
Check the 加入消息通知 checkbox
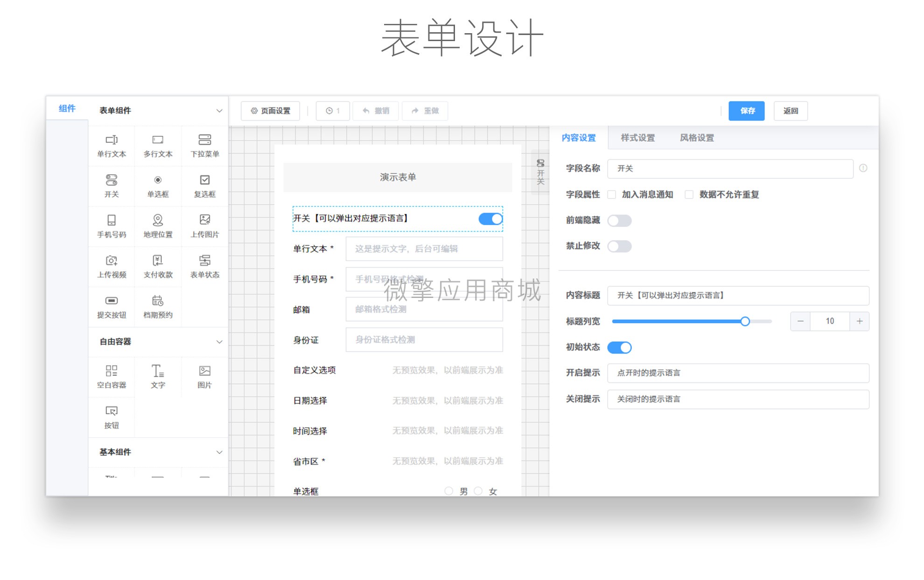611,195
